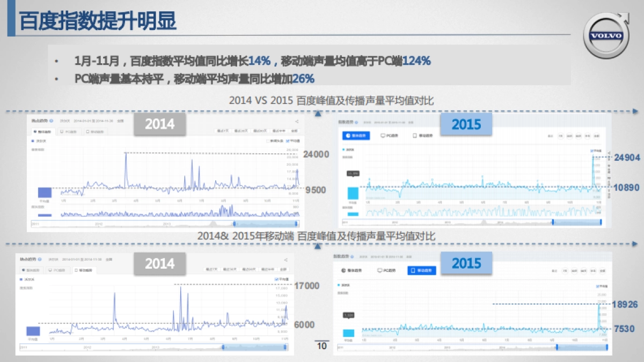Select the phone icon on 移动趋势 in 2015 chart

pyautogui.click(x=414, y=136)
